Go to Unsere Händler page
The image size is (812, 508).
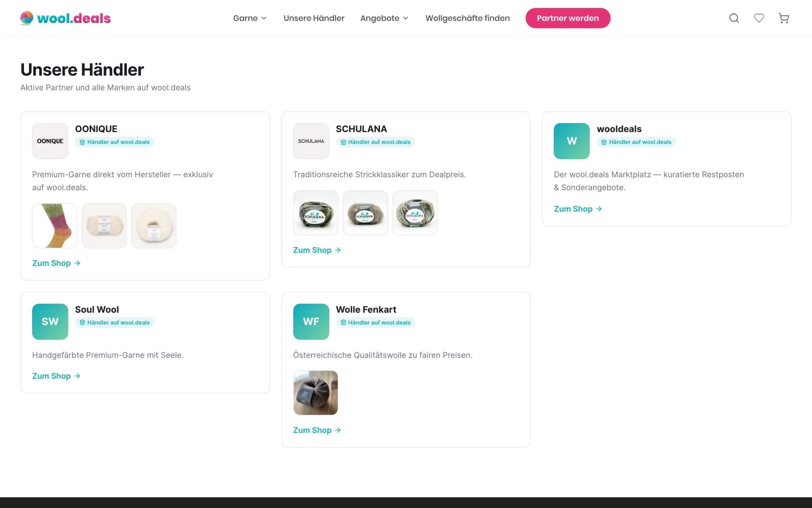(314, 18)
